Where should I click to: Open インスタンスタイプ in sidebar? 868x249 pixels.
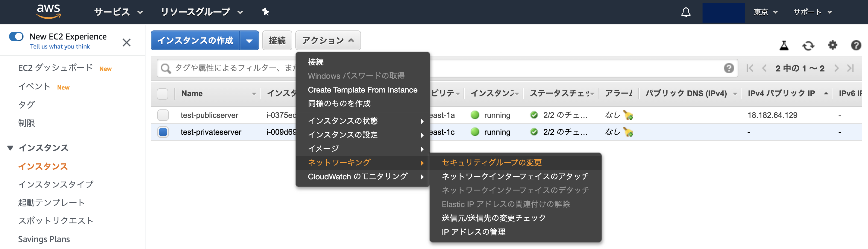(x=55, y=184)
